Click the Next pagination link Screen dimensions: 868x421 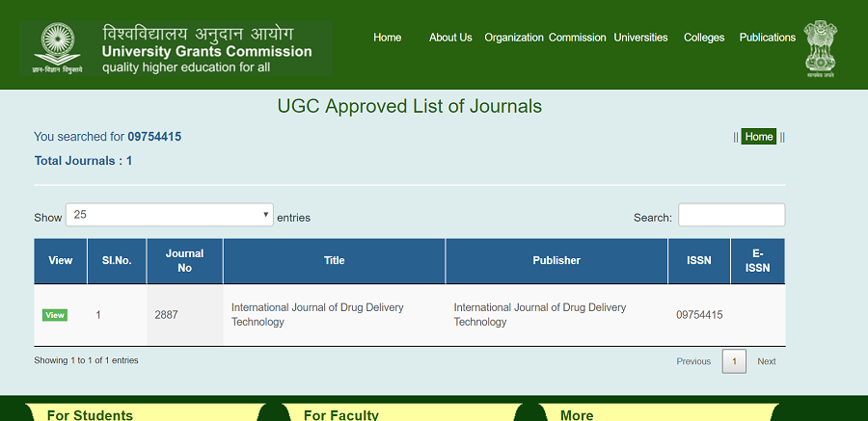[x=767, y=361]
